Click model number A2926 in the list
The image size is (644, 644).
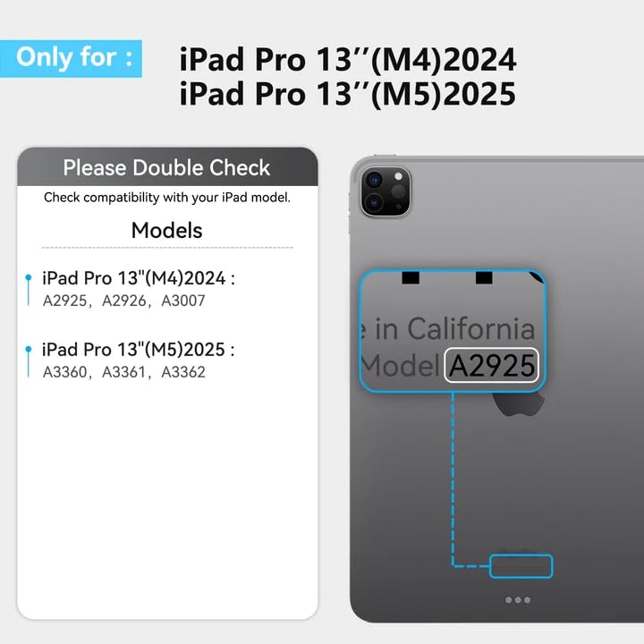(124, 301)
